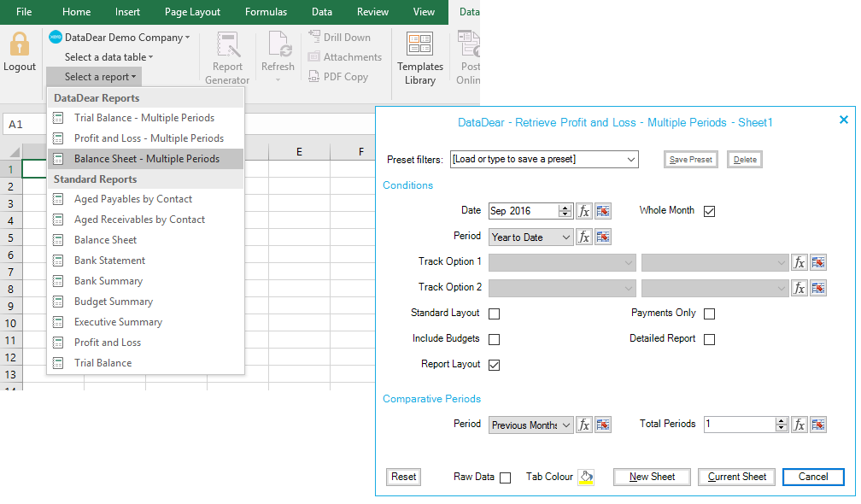
Task: Click the cell picker icon next to Date
Action: coord(603,211)
